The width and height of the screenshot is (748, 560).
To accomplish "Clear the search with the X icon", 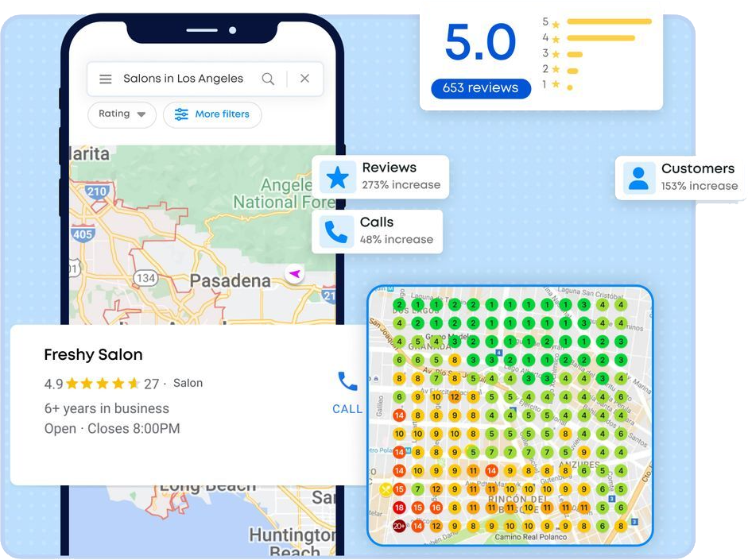I will coord(304,78).
